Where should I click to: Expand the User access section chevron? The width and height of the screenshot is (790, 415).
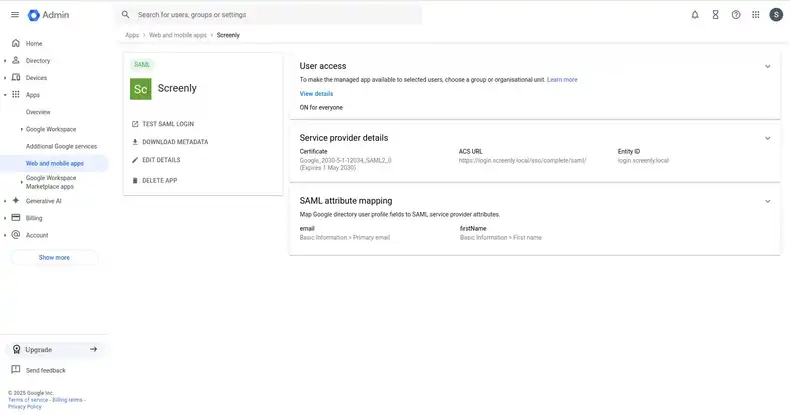pos(767,66)
